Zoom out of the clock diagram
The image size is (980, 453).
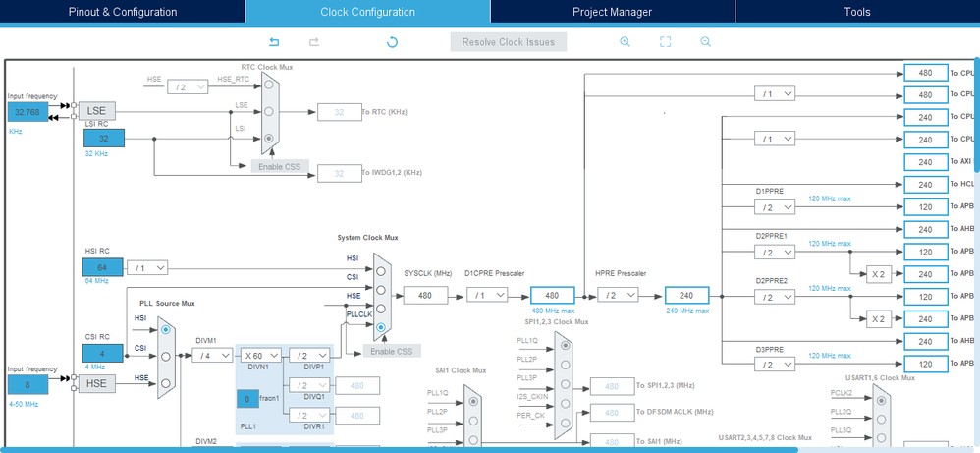point(706,42)
